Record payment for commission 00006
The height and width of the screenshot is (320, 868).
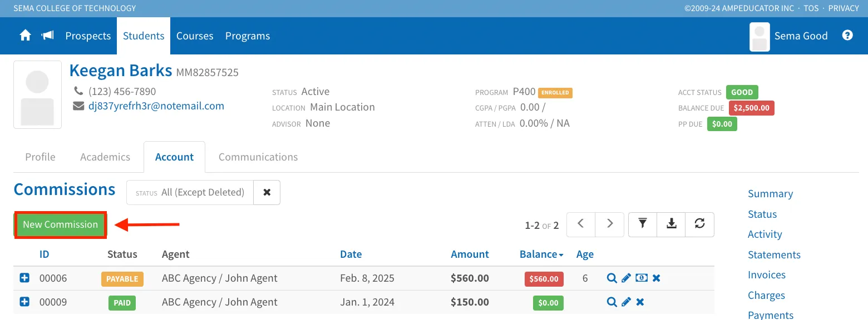[x=642, y=278]
